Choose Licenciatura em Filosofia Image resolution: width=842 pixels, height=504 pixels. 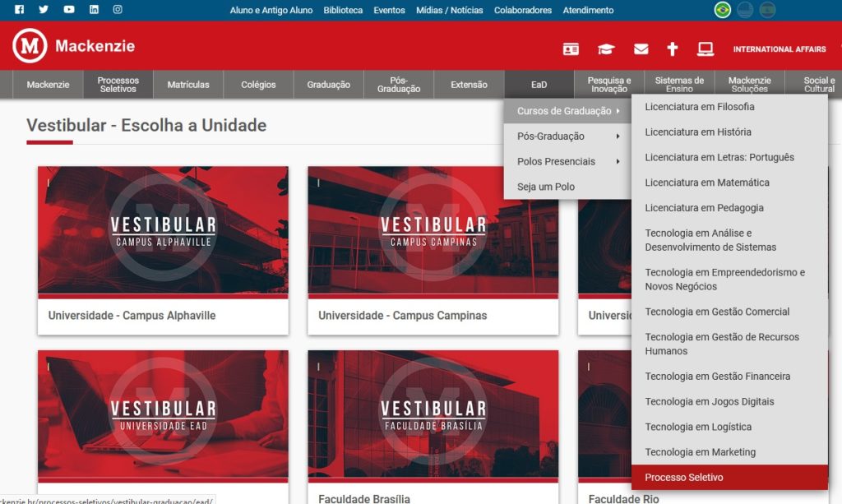(729, 106)
